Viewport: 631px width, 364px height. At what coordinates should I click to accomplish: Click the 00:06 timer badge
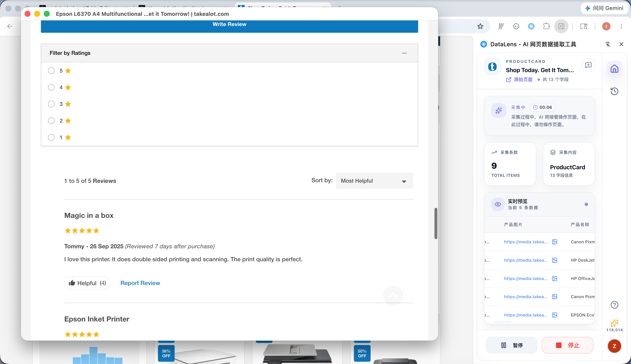click(542, 107)
